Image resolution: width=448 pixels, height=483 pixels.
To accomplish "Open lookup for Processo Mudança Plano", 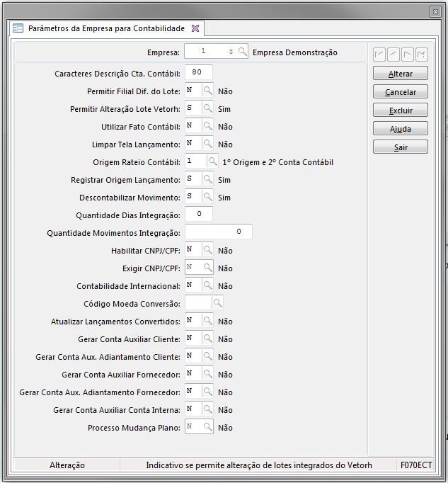I will (208, 427).
